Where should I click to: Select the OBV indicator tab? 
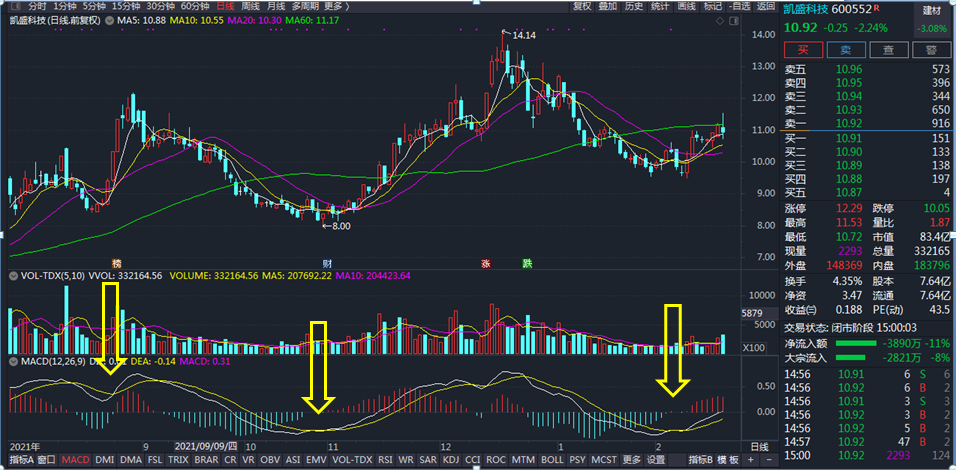click(269, 459)
